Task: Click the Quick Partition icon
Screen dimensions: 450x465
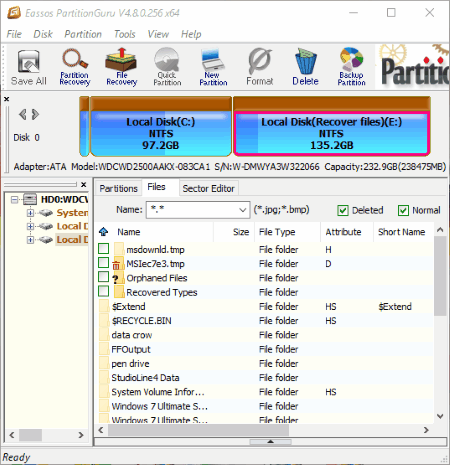Action: click(x=167, y=67)
